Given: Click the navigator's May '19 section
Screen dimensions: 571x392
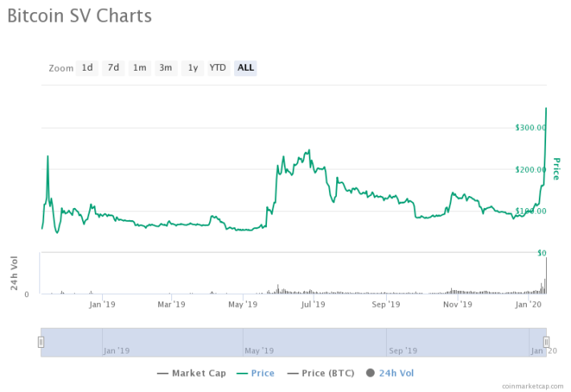Looking at the screenshot, I should (x=314, y=342).
